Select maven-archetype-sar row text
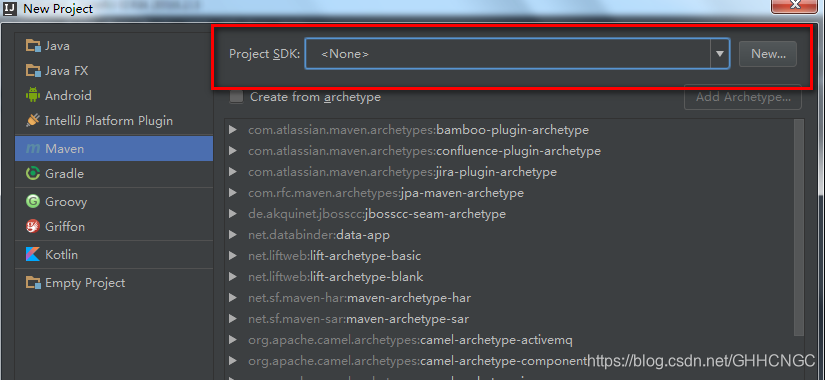Screen dimensions: 825x380 358,318
